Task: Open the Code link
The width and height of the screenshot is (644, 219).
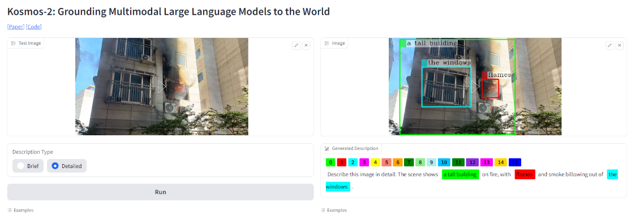Action: click(x=34, y=27)
